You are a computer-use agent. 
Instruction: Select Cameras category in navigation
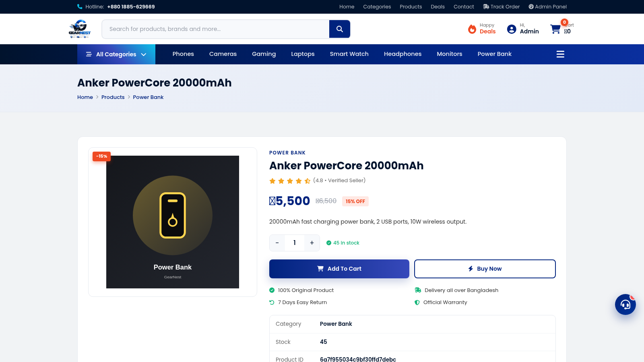tap(223, 54)
